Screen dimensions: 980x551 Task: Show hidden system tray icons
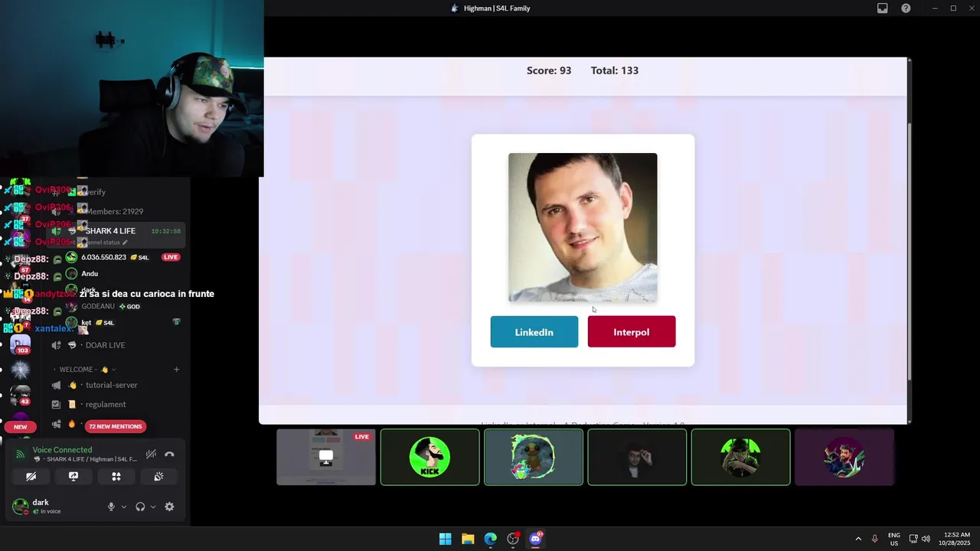click(x=858, y=539)
